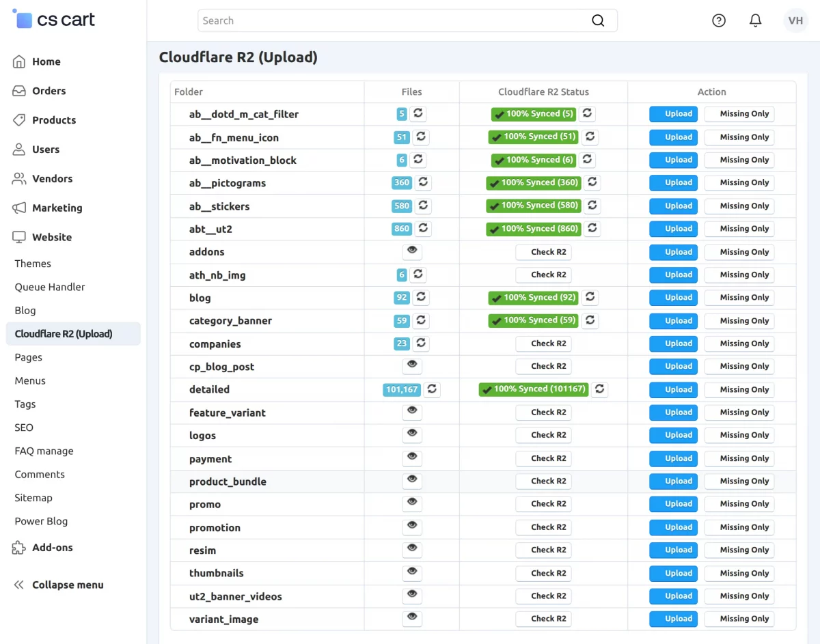Open FAQ manage submenu item
The image size is (820, 644).
pyautogui.click(x=44, y=451)
